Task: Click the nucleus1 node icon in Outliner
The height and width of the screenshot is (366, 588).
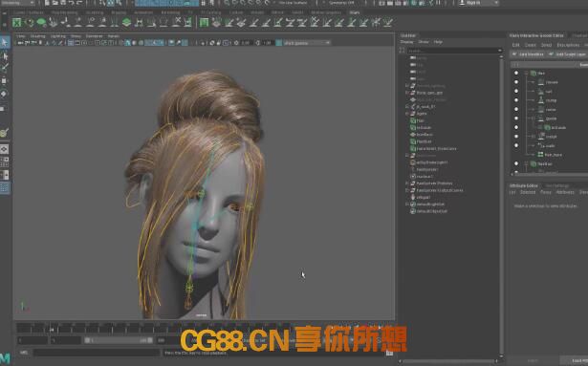Action: 413,176
